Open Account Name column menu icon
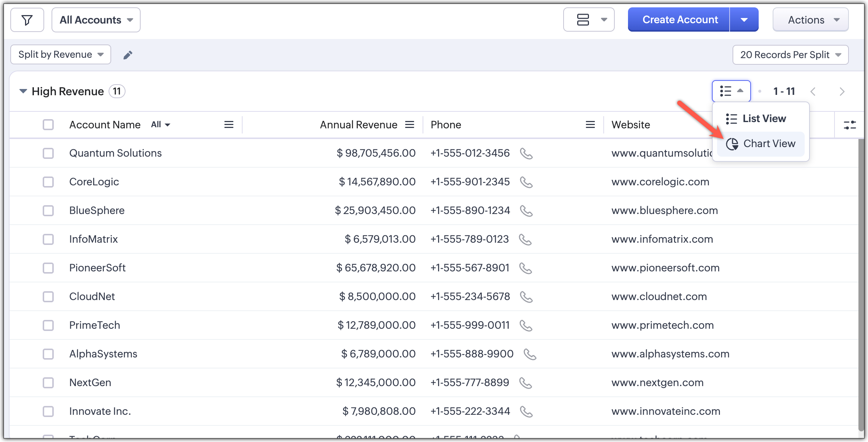Viewport: 868px width, 442px height. 229,125
